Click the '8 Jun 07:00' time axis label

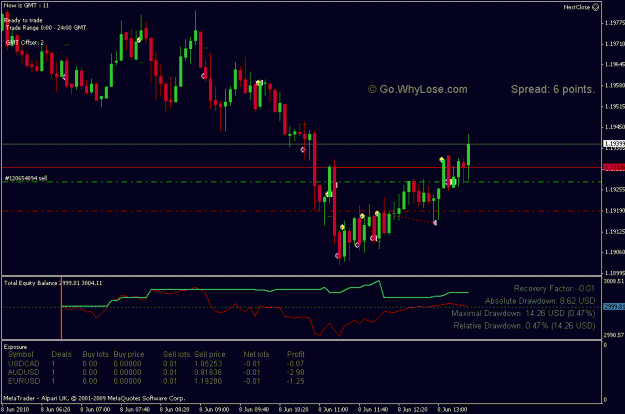point(95,410)
